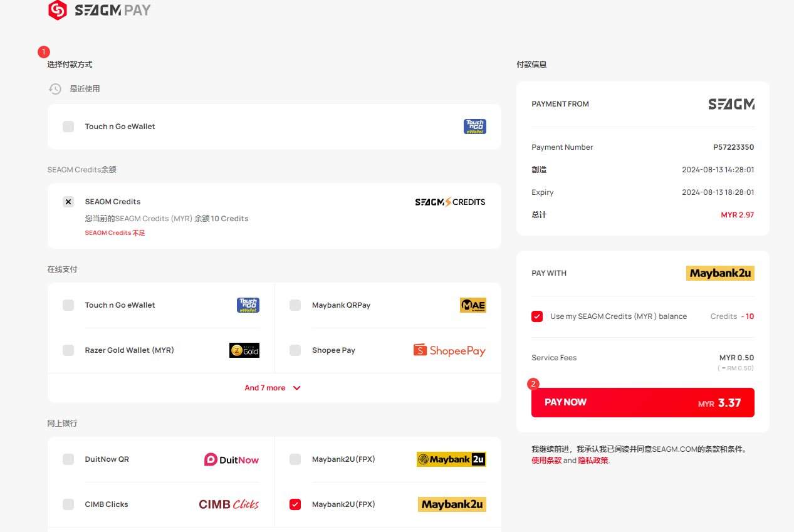
Task: Click the 在线支付 section heading
Action: (62, 269)
